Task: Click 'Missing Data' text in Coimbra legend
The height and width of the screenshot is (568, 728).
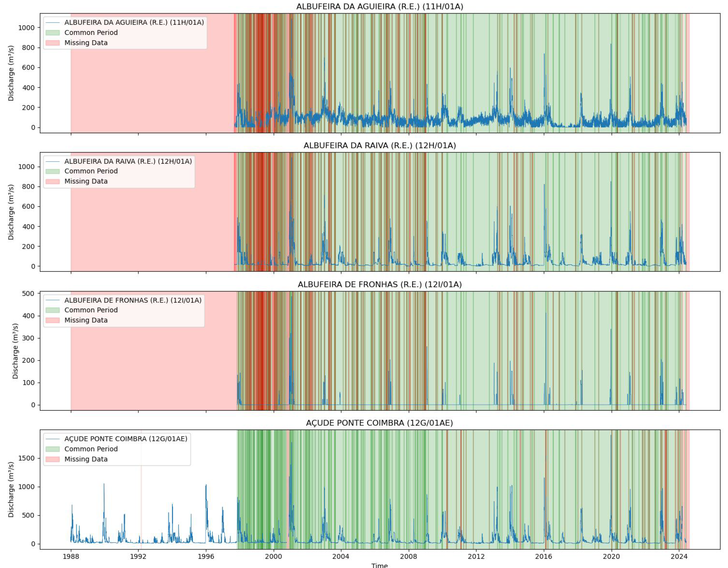Action: (86, 459)
